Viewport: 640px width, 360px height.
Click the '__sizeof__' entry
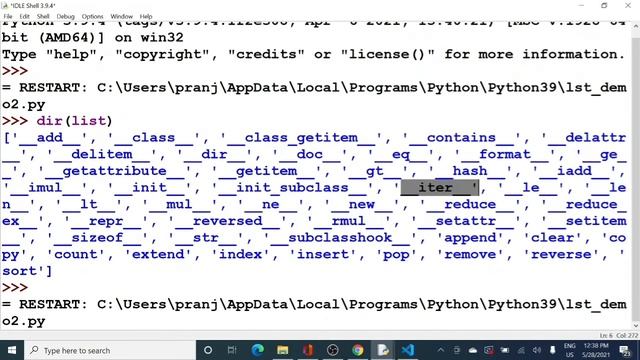click(97, 238)
